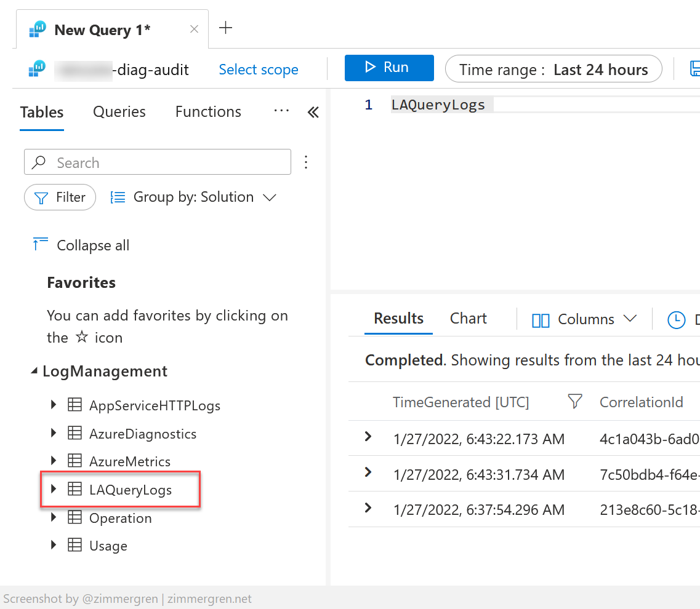Screen dimensions: 700x609
Task: Click the more options ellipsis next to Functions
Action: 281,111
